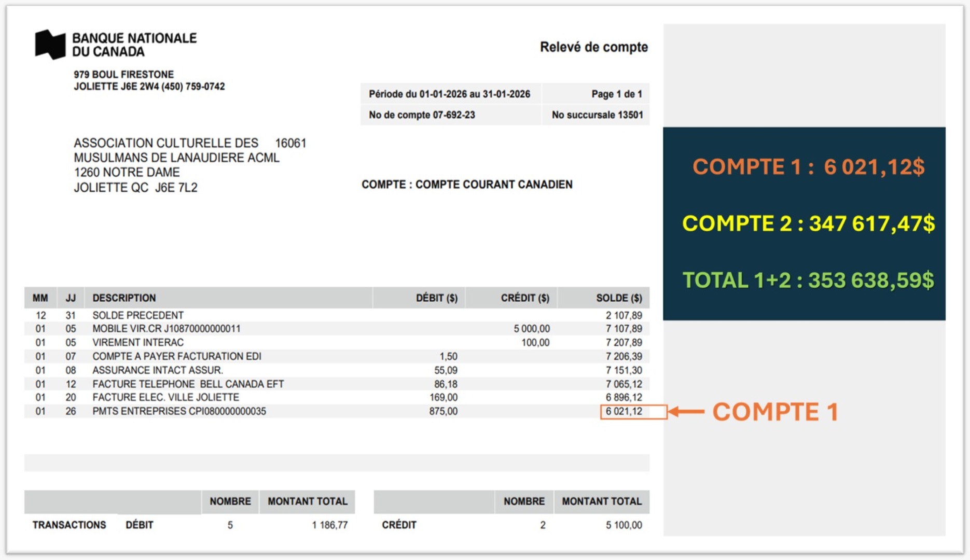Click the DÉBIT ($) column header

coord(436,298)
